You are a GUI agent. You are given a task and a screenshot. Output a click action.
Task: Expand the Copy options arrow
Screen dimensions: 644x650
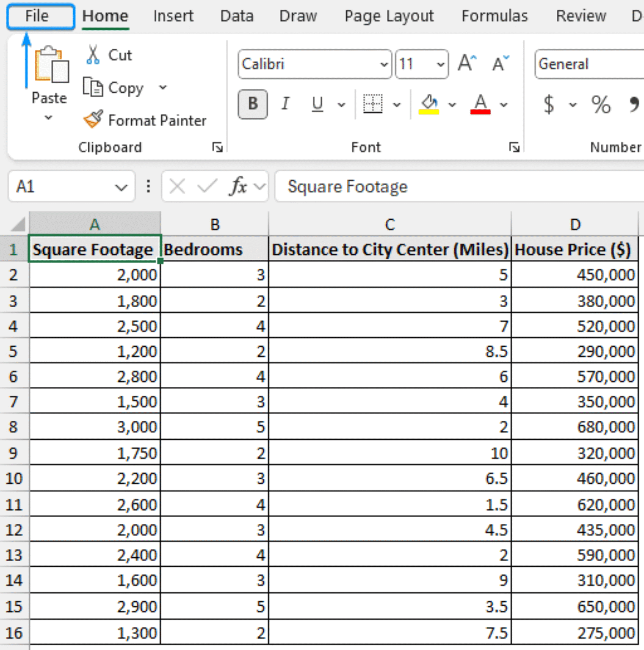click(163, 88)
